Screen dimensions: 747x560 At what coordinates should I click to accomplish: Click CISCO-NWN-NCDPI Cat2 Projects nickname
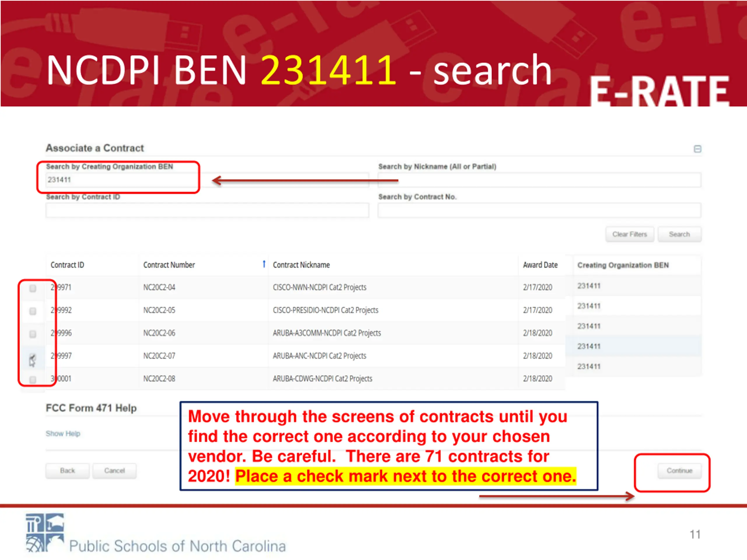pos(320,287)
